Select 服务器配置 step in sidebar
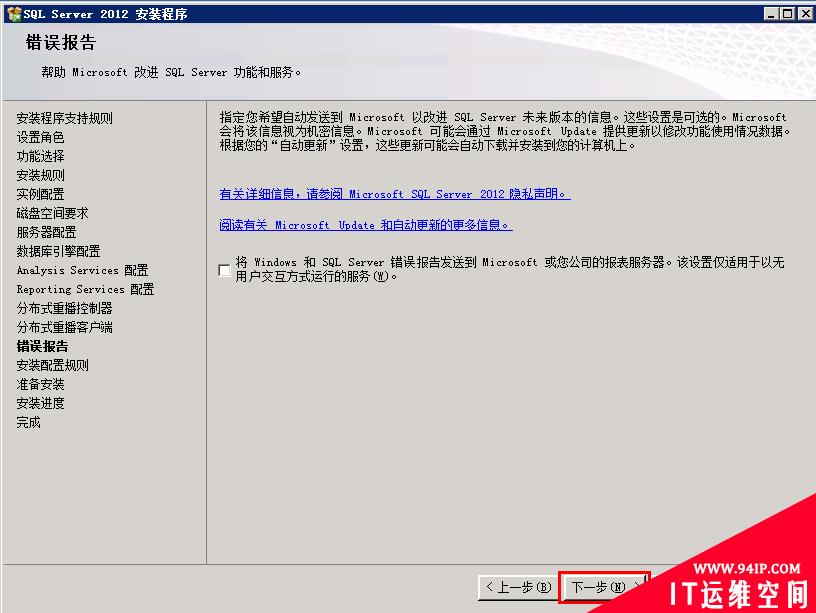Image resolution: width=816 pixels, height=613 pixels. click(x=46, y=232)
